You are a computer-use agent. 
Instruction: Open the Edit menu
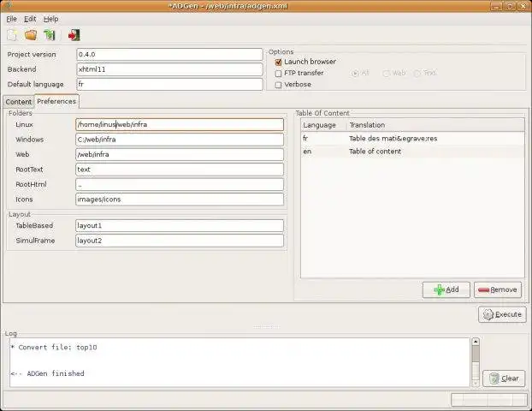coord(30,19)
